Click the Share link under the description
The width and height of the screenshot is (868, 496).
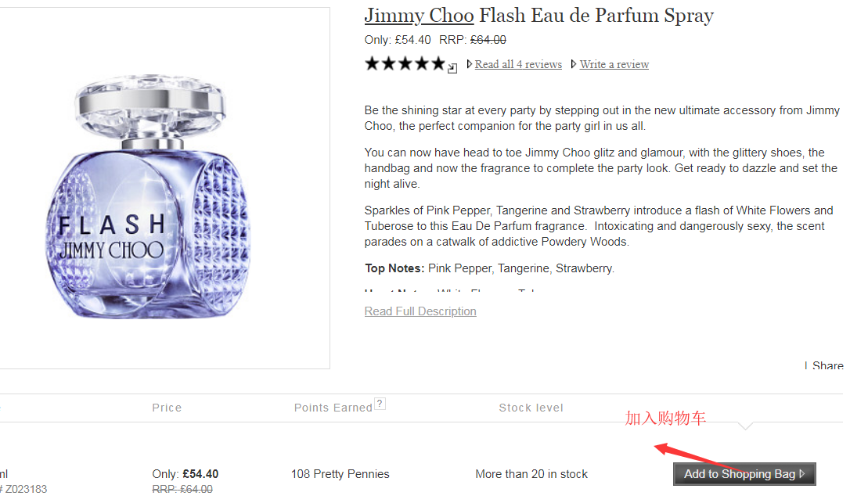[x=827, y=365]
